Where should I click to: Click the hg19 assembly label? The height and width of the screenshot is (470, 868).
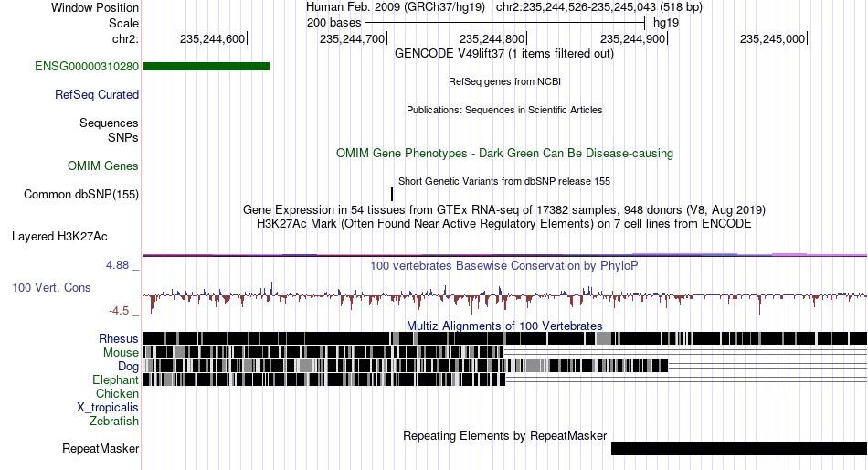(x=666, y=23)
